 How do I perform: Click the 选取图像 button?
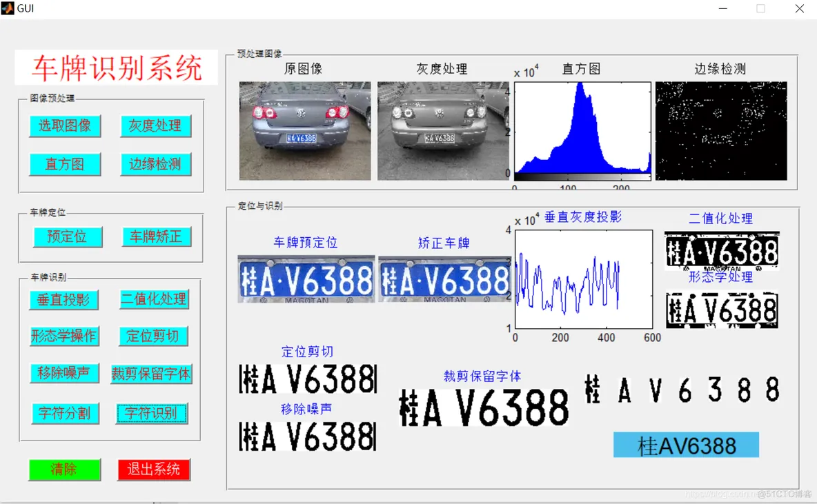click(65, 126)
